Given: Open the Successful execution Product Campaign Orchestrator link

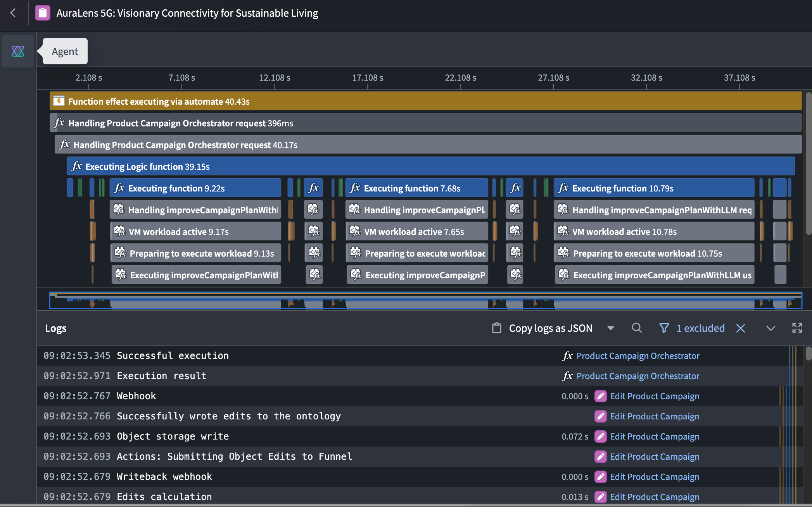Looking at the screenshot, I should pyautogui.click(x=638, y=356).
